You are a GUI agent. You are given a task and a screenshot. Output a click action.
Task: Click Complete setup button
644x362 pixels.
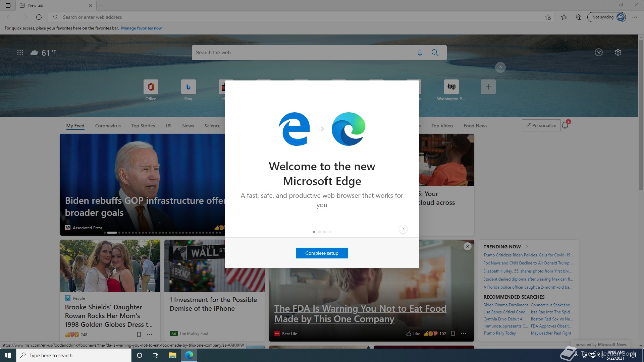(x=322, y=253)
